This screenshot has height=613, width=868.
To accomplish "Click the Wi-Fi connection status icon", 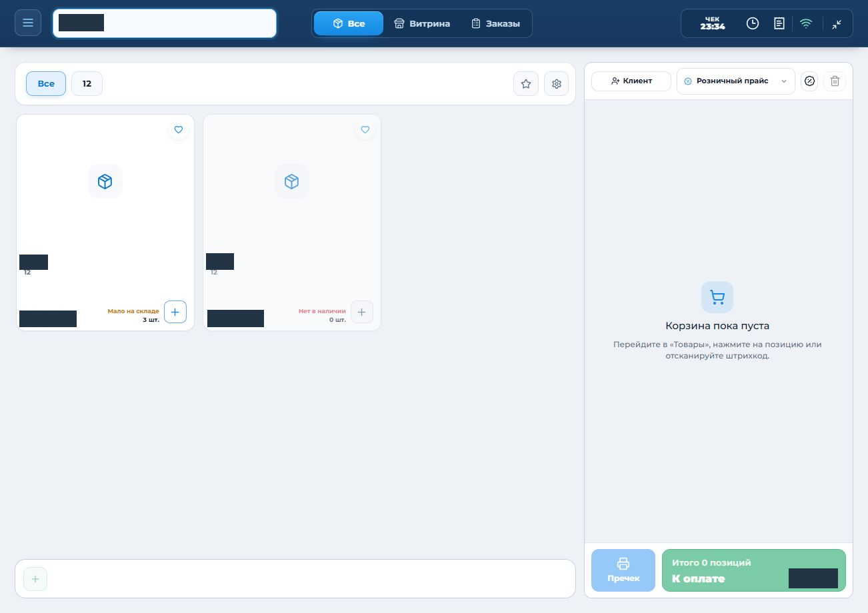I will (x=806, y=23).
